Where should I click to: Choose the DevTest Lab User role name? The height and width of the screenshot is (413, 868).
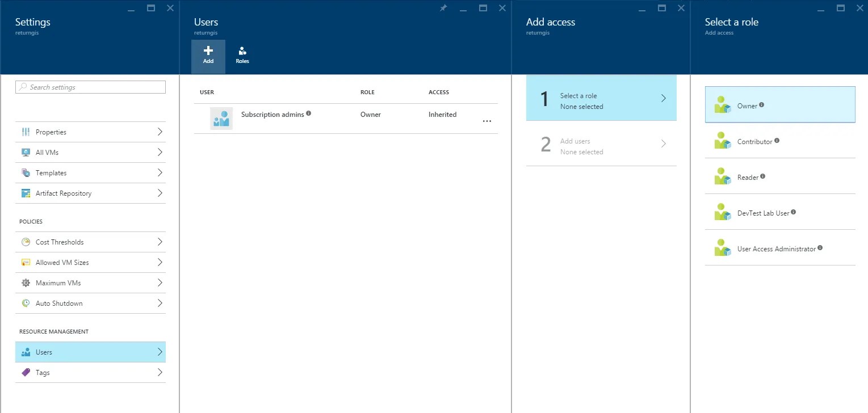click(x=764, y=213)
